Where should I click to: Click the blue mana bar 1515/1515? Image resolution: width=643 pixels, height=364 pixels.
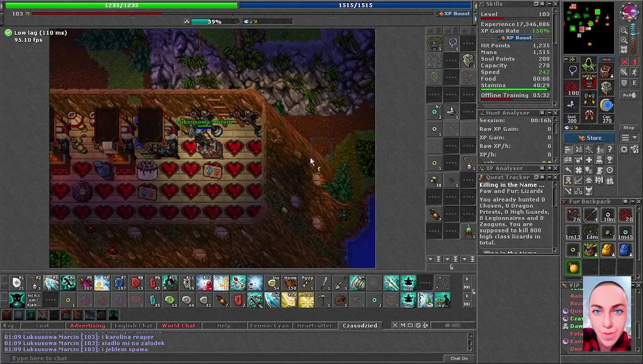point(355,5)
